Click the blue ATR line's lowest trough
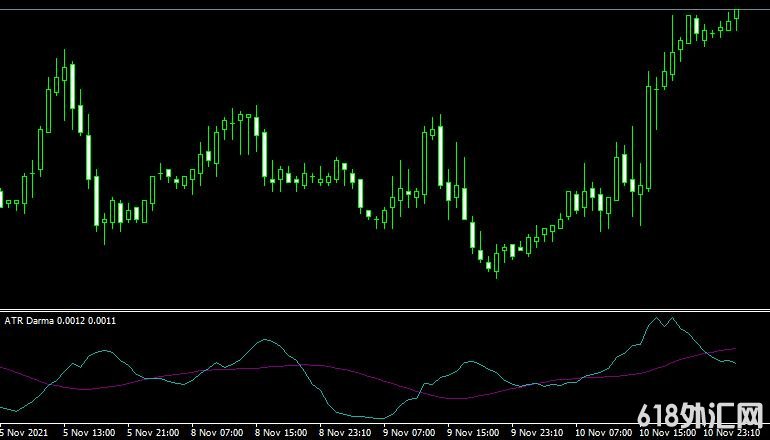Image resolution: width=770 pixels, height=440 pixels. point(378,418)
